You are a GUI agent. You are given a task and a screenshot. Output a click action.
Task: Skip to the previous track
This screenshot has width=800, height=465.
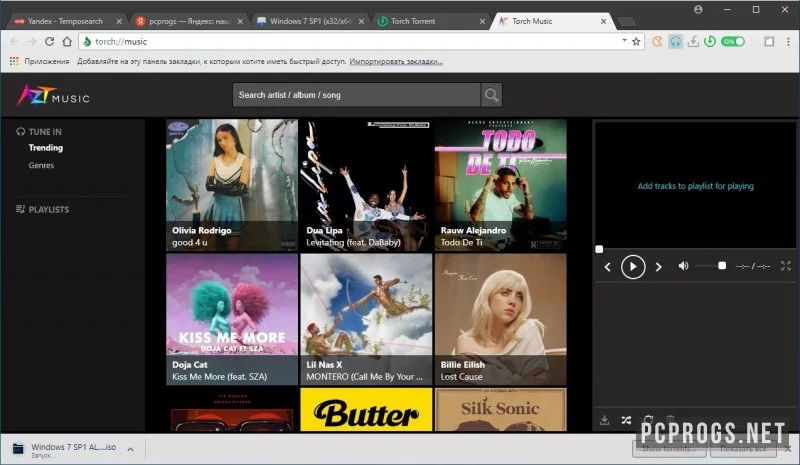click(x=607, y=266)
